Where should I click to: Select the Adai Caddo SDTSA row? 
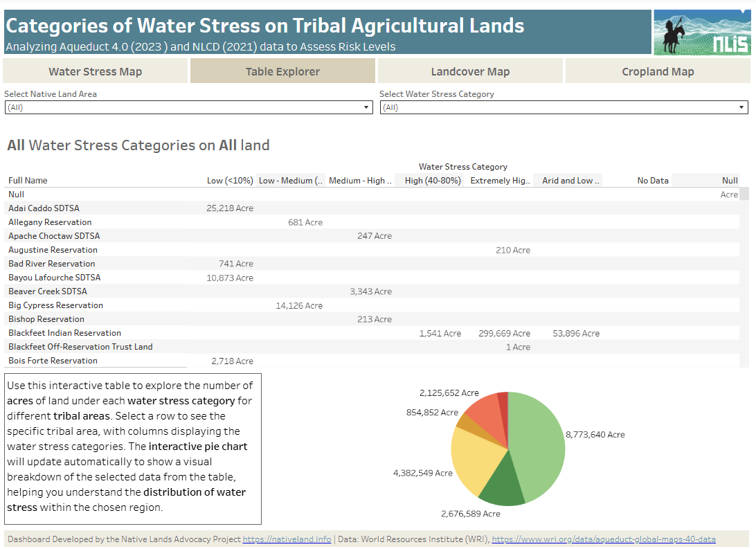pos(371,208)
